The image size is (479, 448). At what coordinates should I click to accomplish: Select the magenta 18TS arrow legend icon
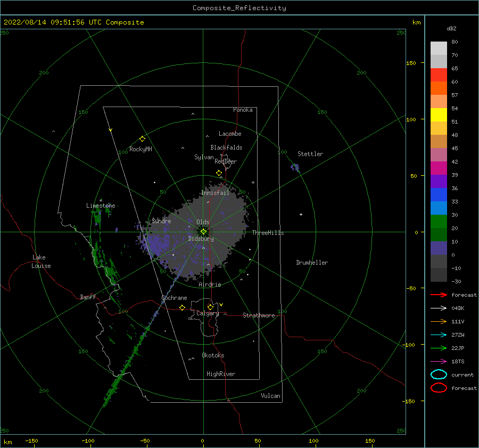pyautogui.click(x=439, y=362)
